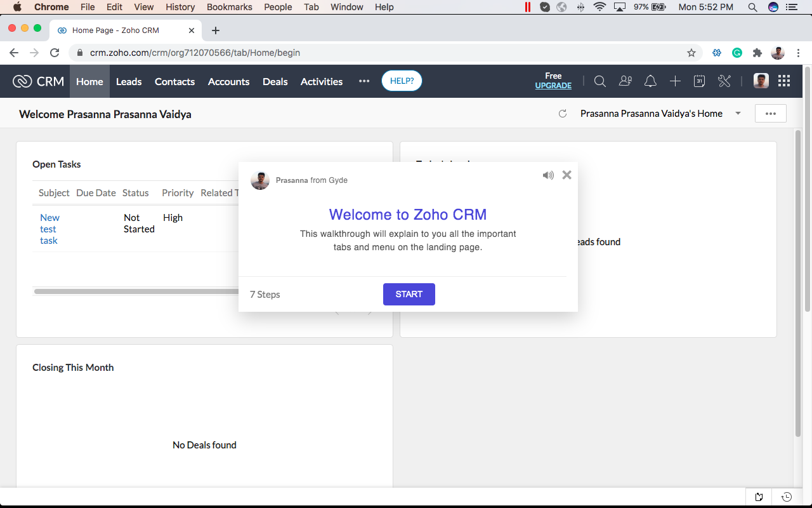Open the Apple menu
812x508 pixels.
(17, 7)
